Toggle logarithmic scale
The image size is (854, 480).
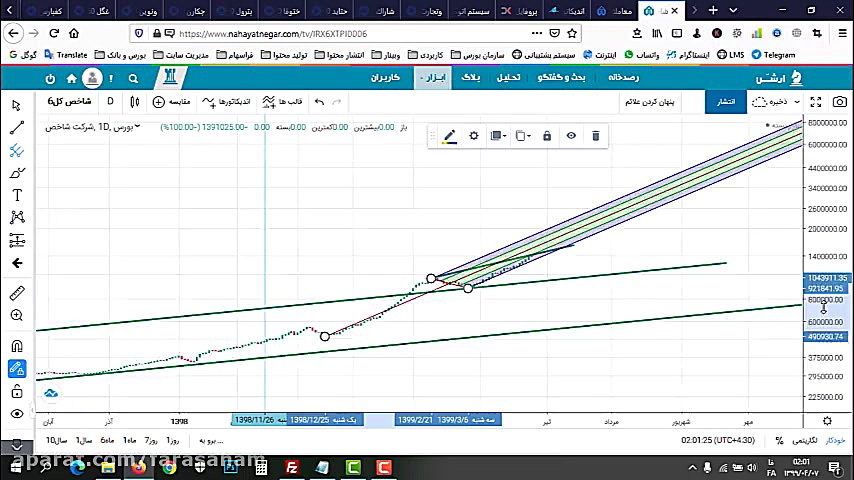pyautogui.click(x=804, y=440)
